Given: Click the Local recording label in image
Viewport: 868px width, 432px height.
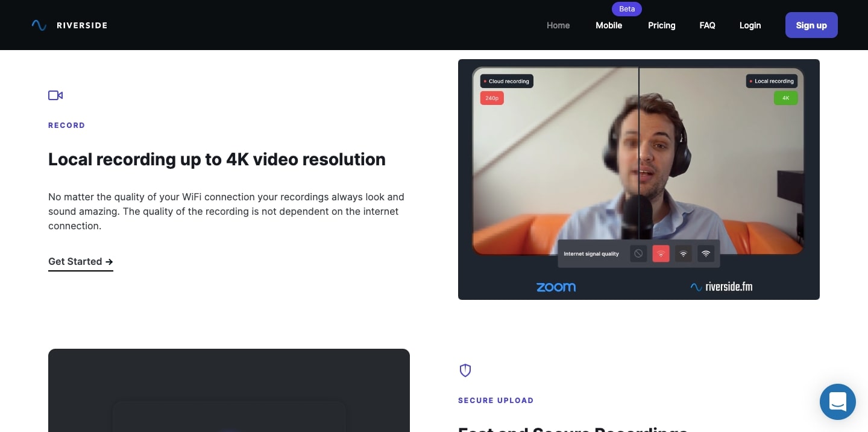Looking at the screenshot, I should point(772,81).
